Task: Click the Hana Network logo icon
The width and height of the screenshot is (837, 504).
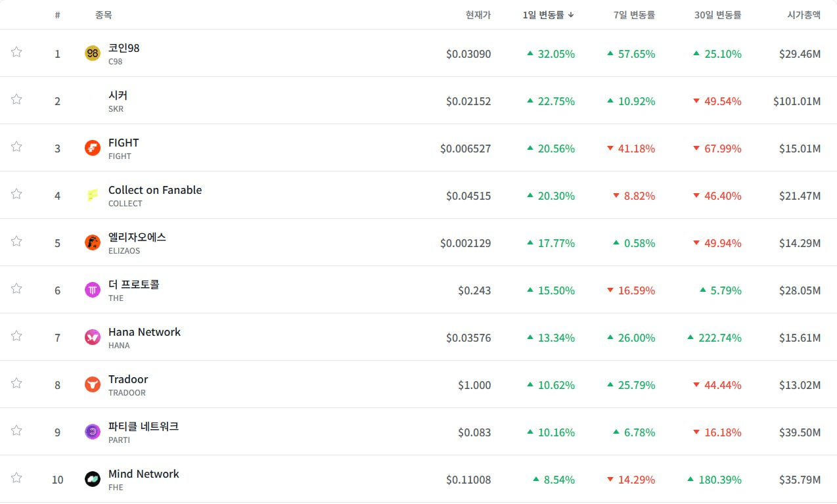Action: pos(93,337)
